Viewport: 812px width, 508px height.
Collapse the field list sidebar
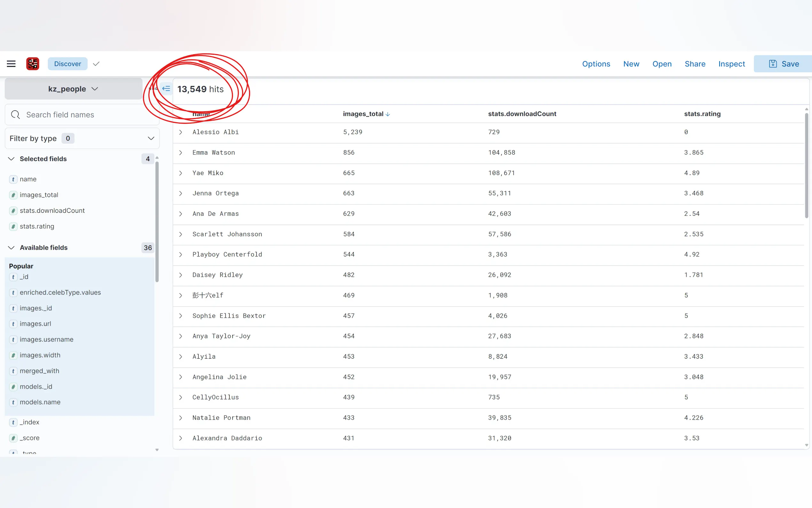point(166,89)
